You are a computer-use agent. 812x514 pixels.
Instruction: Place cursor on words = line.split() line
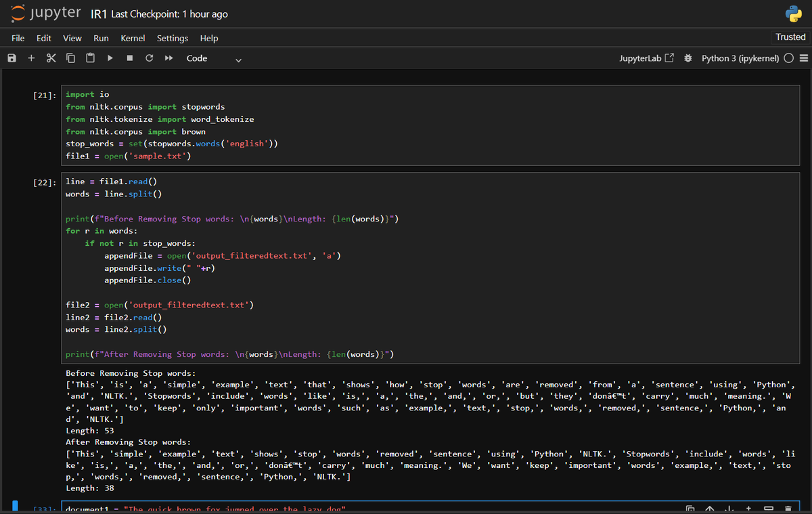coord(114,194)
